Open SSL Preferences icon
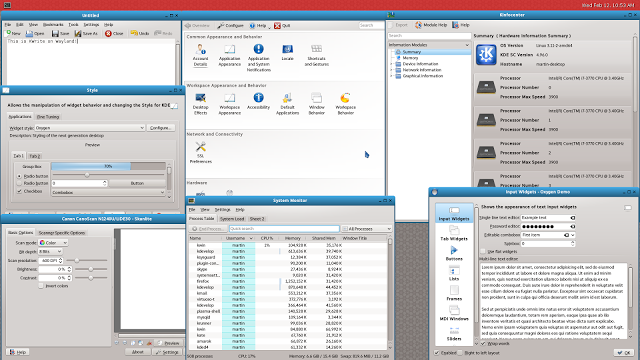The height and width of the screenshot is (360, 640). click(x=200, y=152)
